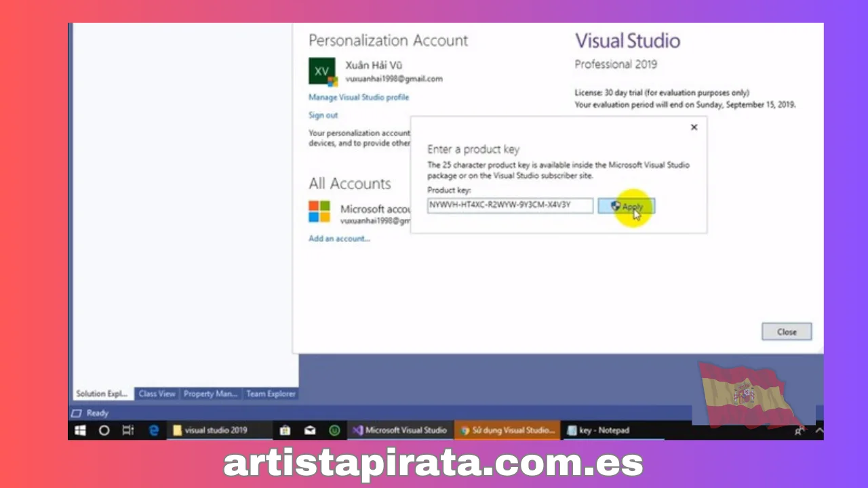Click the Xuân Hải Vũ account name
This screenshot has width=868, height=488.
374,66
